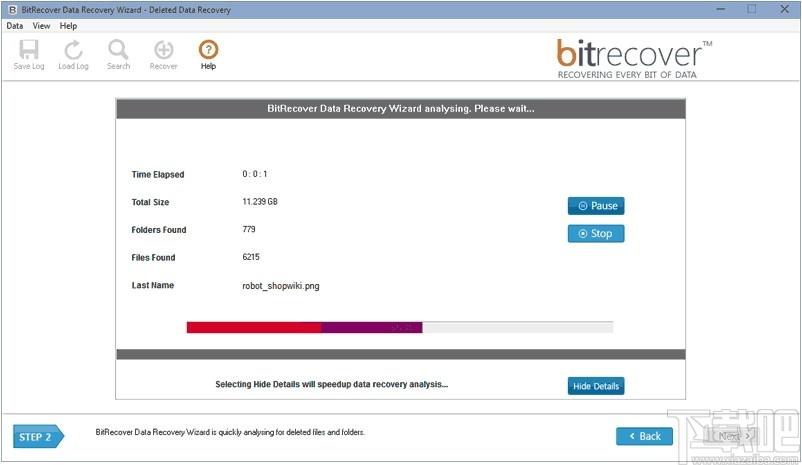This screenshot has height=465, width=802.
Task: Click the bitrecover logo
Action: [x=633, y=59]
